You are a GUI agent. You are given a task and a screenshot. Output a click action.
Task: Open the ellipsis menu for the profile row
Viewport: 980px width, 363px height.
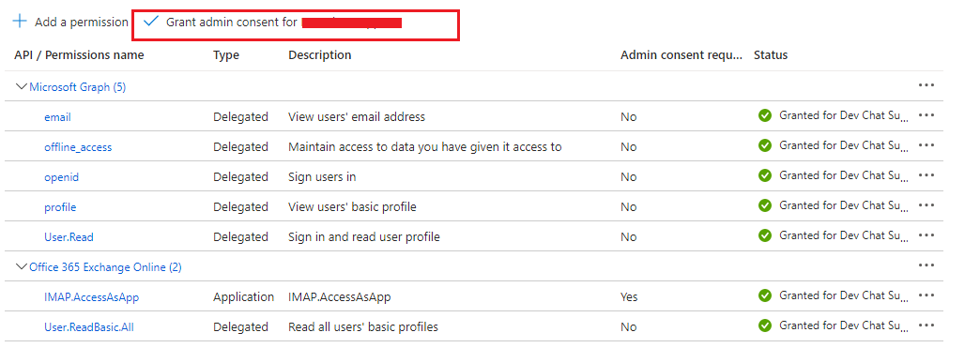(926, 205)
